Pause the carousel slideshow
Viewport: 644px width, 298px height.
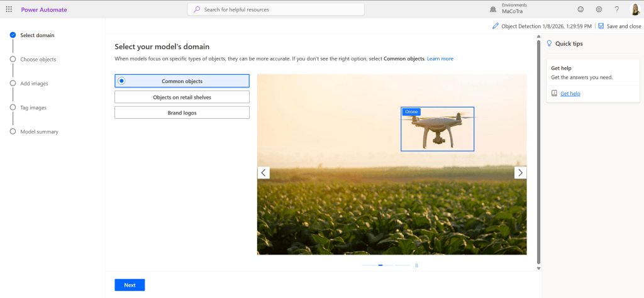coord(416,265)
